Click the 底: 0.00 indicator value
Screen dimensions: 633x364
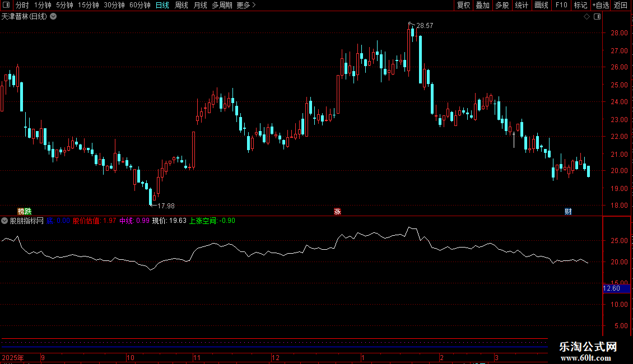pos(58,221)
